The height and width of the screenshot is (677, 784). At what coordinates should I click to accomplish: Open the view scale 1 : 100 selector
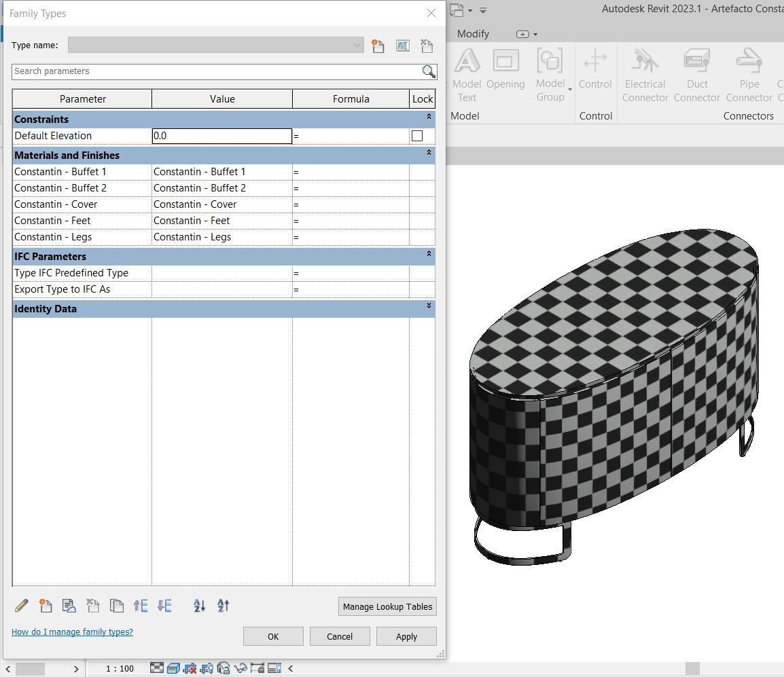[120, 668]
